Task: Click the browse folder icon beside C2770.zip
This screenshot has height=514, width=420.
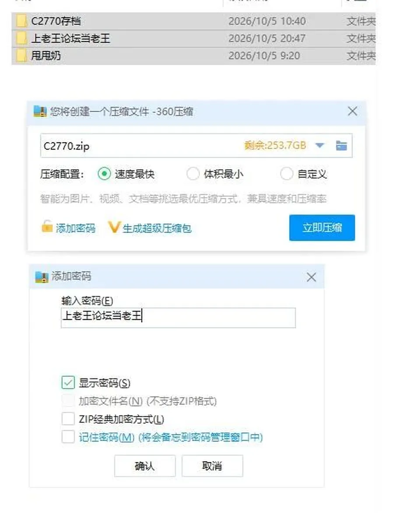Action: [x=341, y=145]
